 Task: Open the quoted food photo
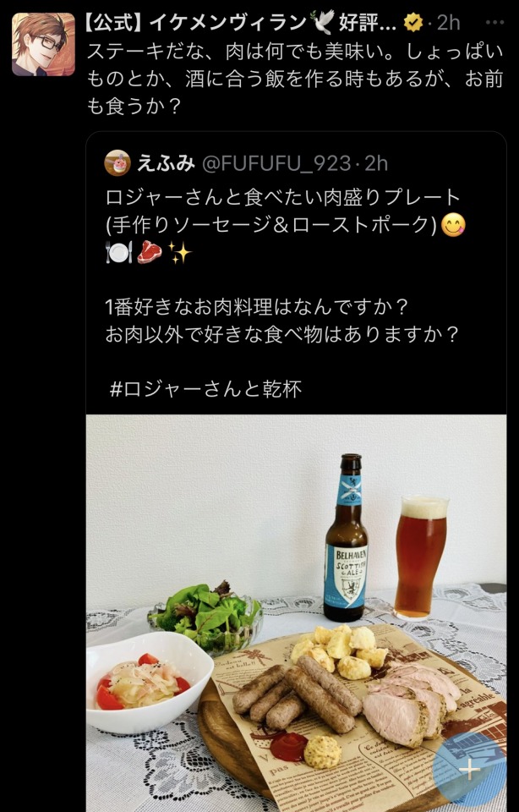coord(296,613)
